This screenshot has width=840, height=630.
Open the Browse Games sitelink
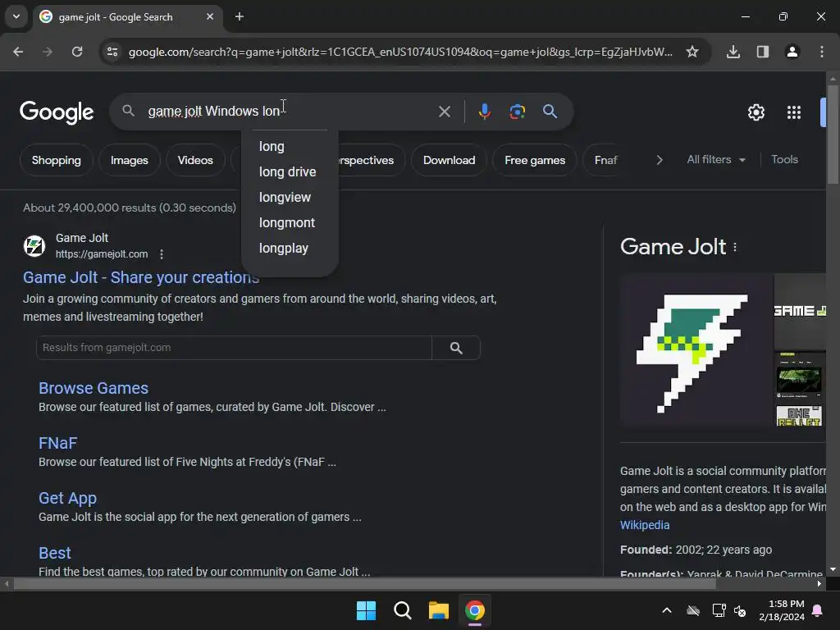[x=94, y=388]
